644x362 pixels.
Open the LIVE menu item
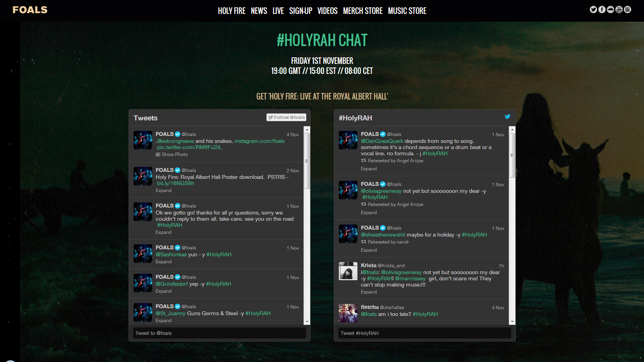pos(278,11)
